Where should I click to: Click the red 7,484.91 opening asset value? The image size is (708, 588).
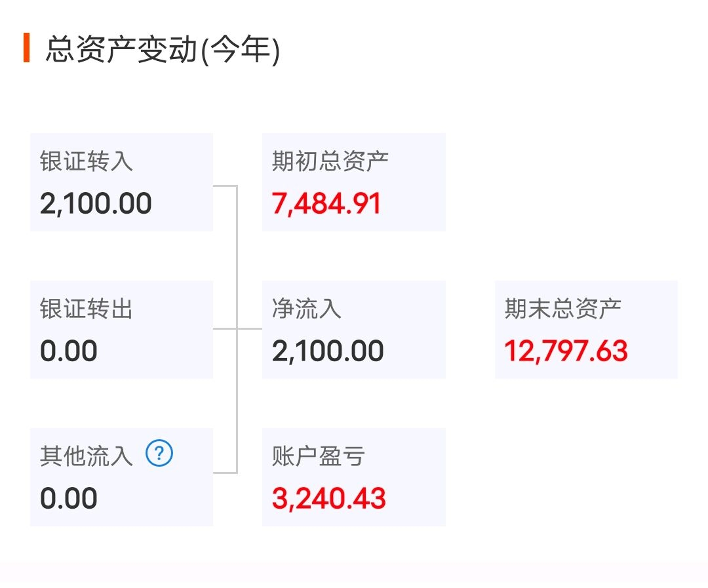point(326,204)
